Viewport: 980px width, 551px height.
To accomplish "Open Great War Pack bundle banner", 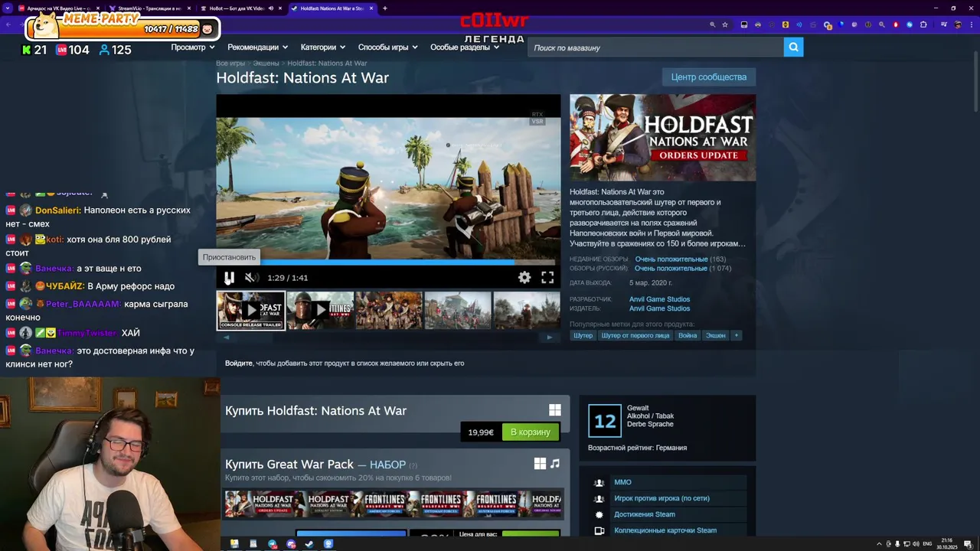I will 393,504.
